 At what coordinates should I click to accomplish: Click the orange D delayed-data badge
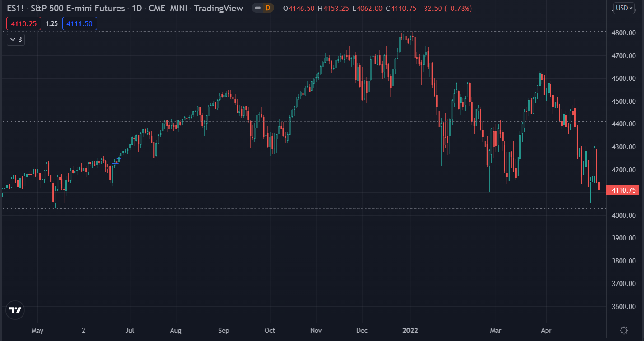click(x=268, y=8)
